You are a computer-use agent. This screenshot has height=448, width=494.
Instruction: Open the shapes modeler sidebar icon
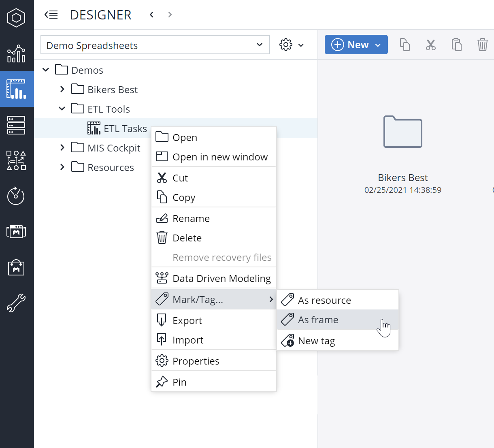16,160
